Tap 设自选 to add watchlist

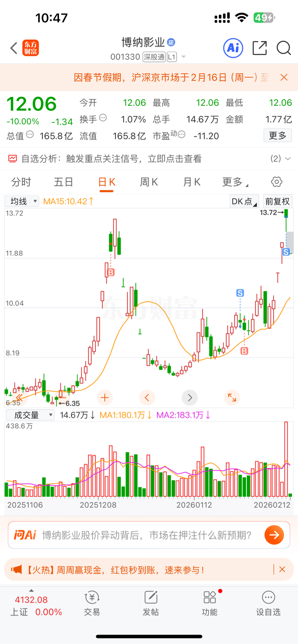(268, 604)
